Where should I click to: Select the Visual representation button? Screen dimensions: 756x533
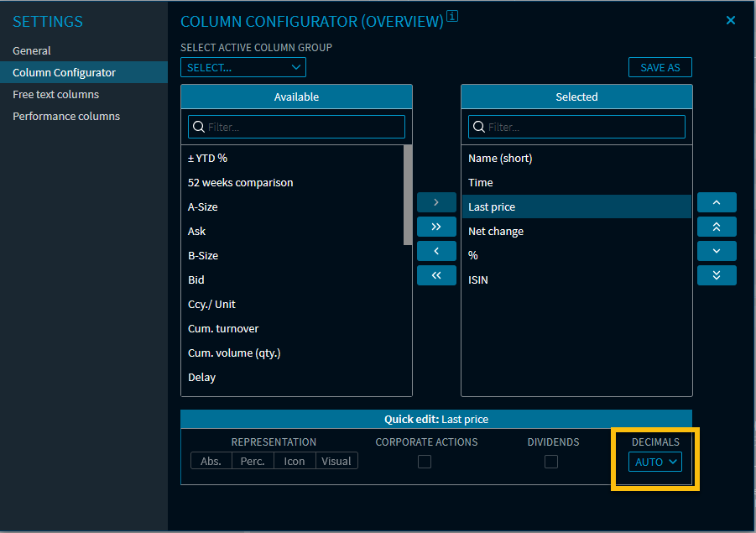[336, 461]
